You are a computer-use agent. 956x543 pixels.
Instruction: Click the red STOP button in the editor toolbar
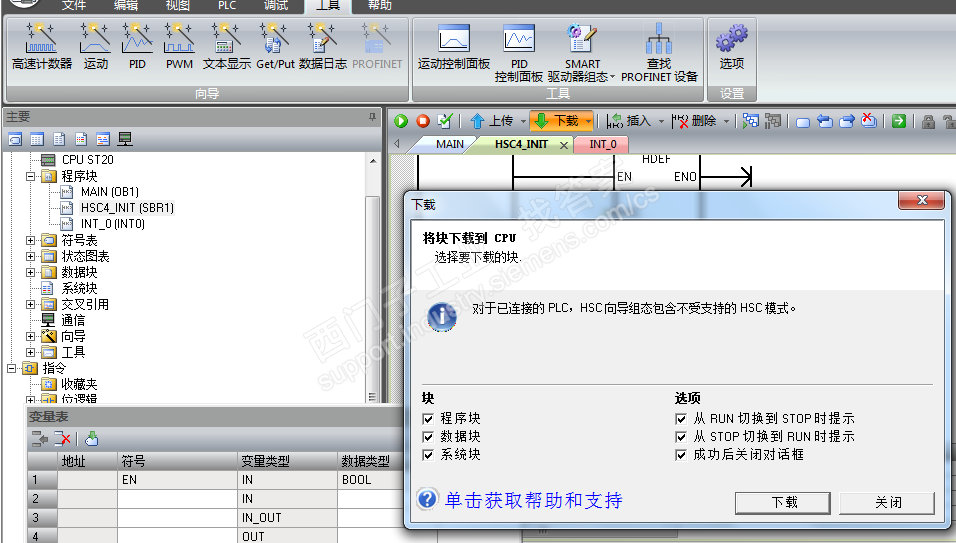coord(423,121)
